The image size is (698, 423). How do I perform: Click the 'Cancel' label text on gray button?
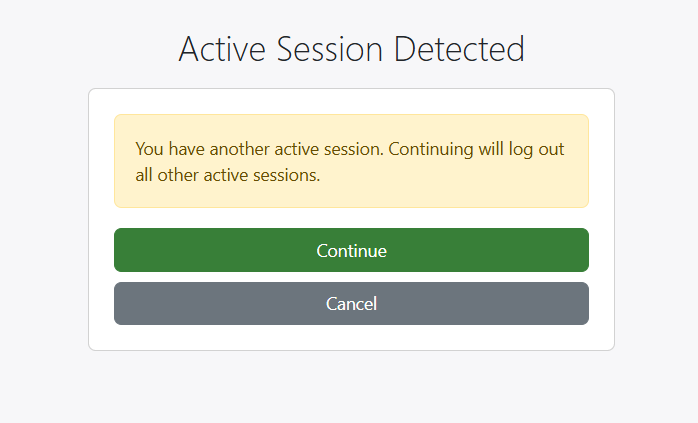click(x=351, y=304)
